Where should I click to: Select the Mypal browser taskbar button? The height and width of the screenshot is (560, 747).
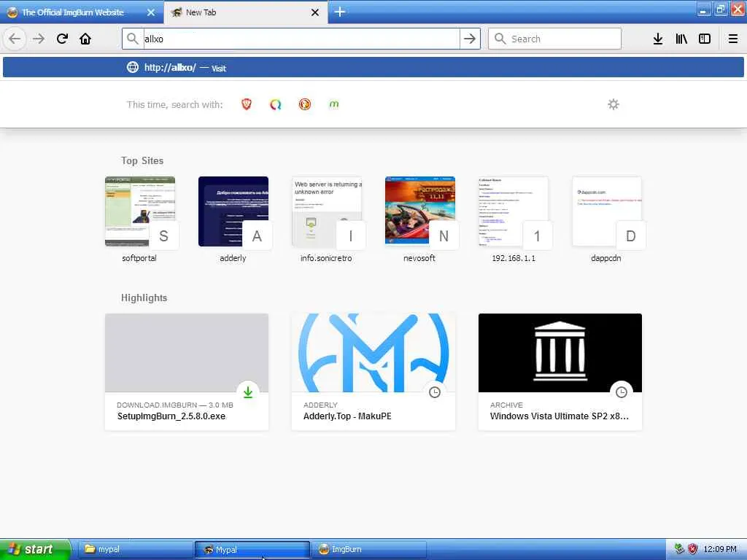coord(252,550)
